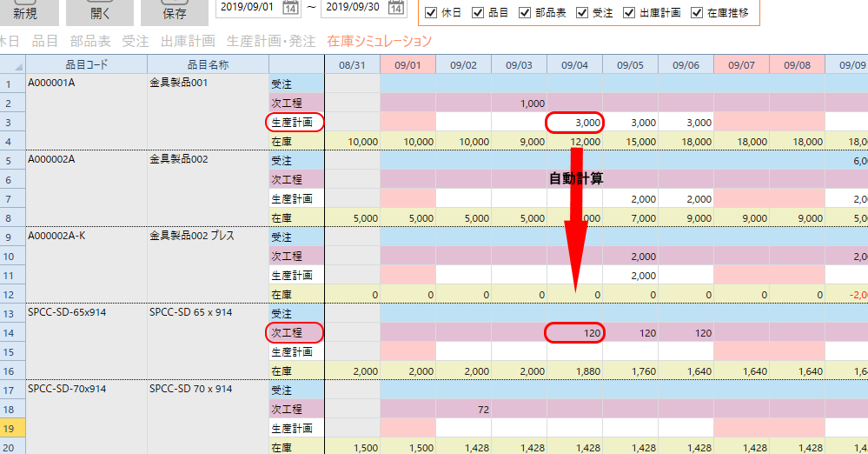Screen dimensions: 868x454
Task: Switch to the 部品表 tab
Action: (89, 41)
